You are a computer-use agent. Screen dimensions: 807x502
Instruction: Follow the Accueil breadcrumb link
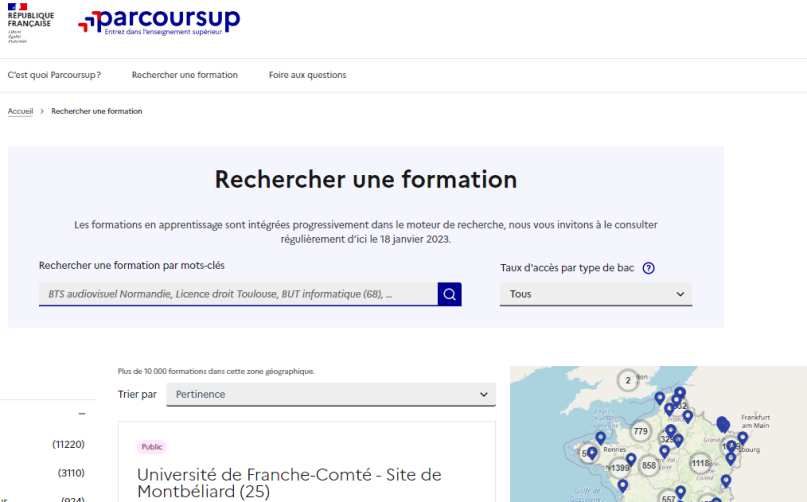click(20, 111)
